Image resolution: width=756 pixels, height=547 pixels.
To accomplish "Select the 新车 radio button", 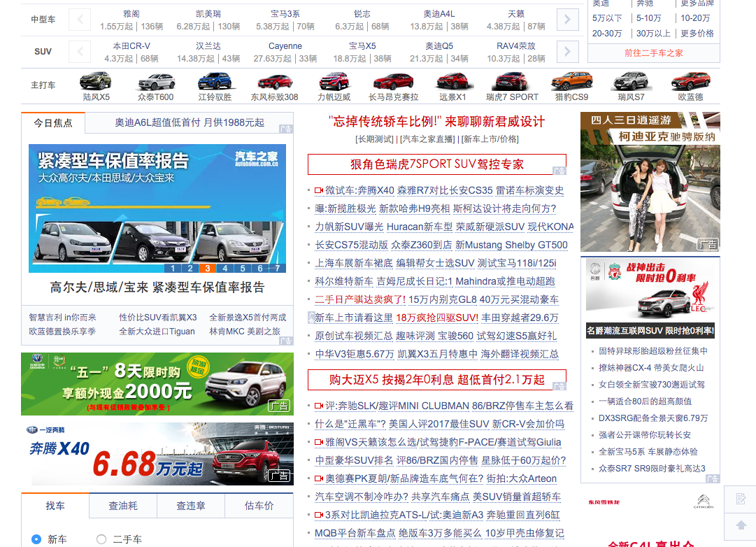I will click(x=37, y=539).
